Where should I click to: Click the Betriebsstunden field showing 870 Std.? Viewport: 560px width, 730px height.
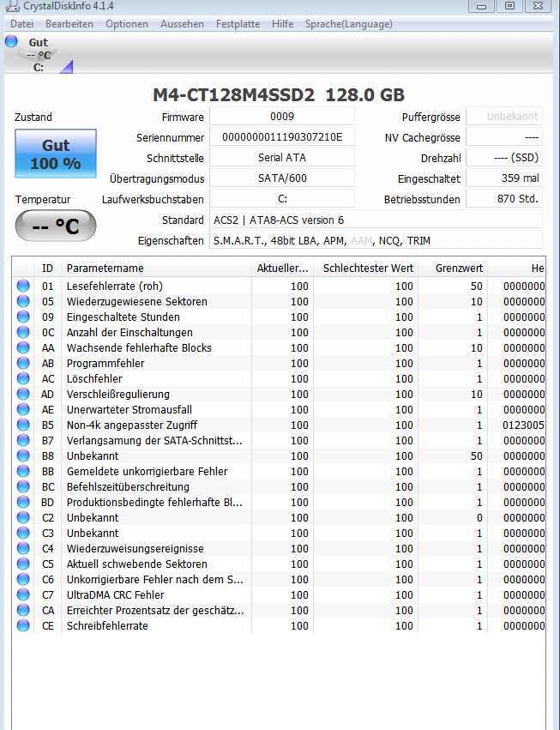504,199
